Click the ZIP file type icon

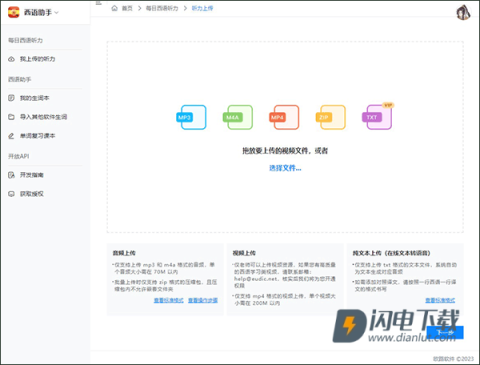click(330, 117)
